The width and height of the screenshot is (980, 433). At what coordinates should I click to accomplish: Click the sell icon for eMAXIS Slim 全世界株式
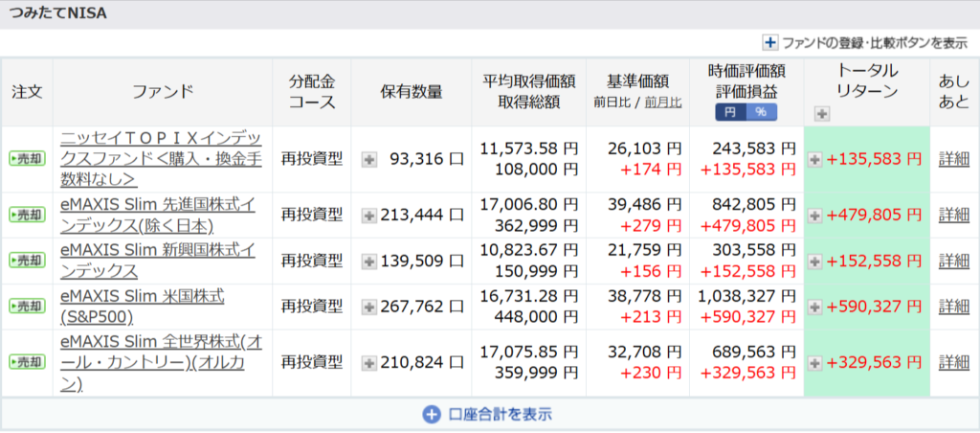(26, 362)
